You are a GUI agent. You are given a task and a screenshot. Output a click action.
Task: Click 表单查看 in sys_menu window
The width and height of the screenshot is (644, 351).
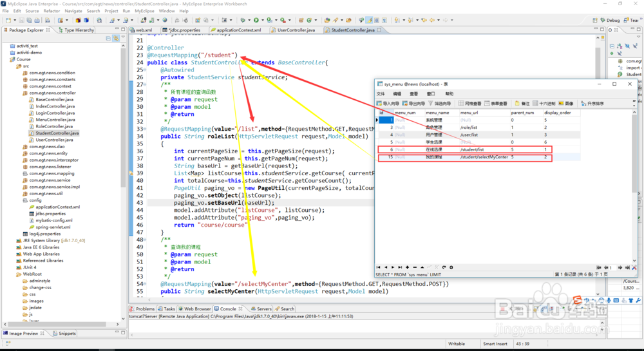[496, 104]
